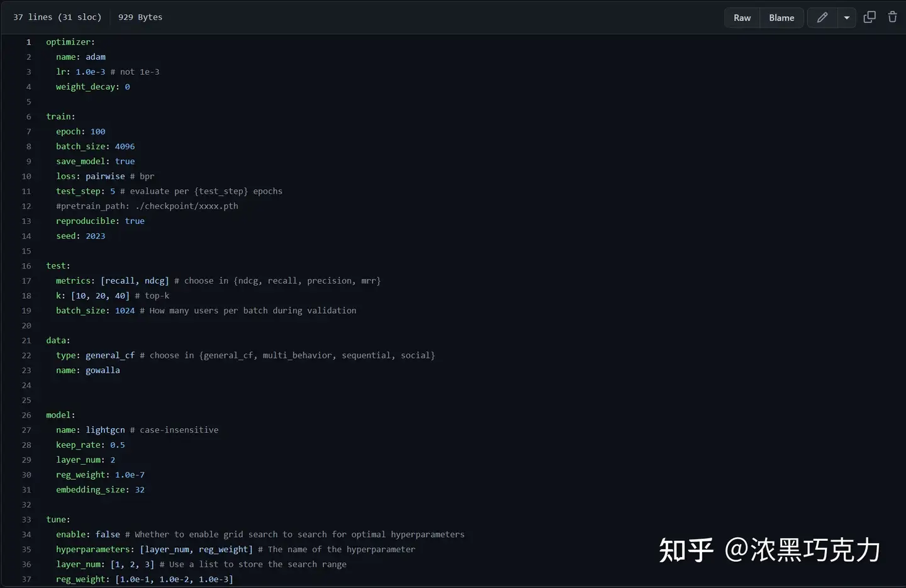Viewport: 906px width, 588px height.
Task: Click line number 21
Action: pyautogui.click(x=26, y=340)
